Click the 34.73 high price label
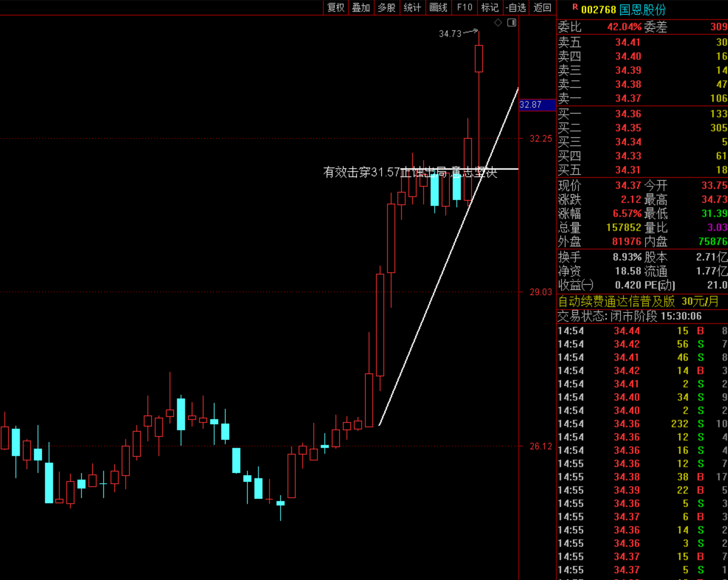Screen dimensions: 728x580 pos(450,33)
